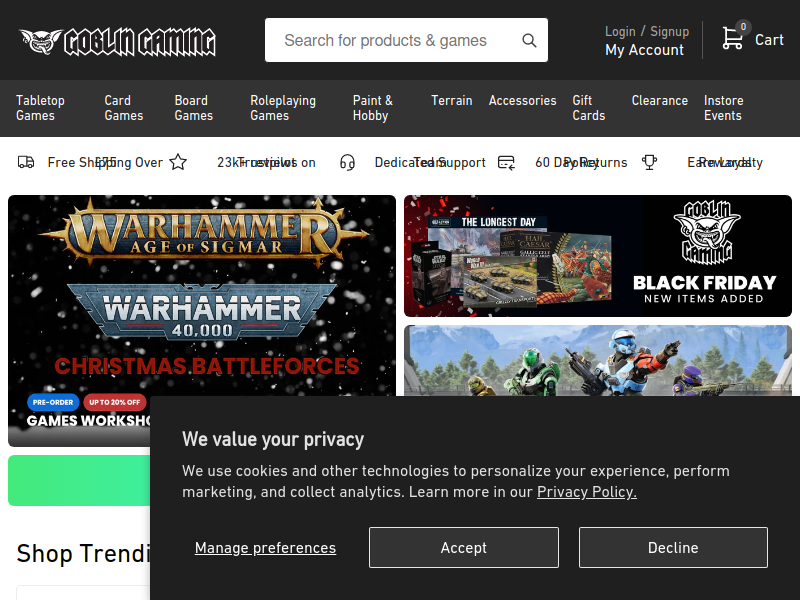The width and height of the screenshot is (800, 600).
Task: Open Accessories menu
Action: (x=522, y=101)
